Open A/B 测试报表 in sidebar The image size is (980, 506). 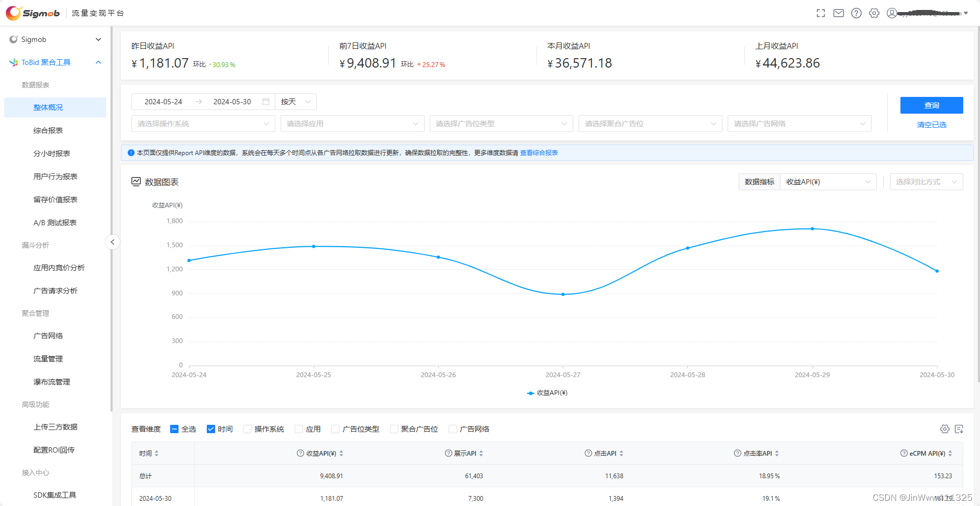(55, 223)
